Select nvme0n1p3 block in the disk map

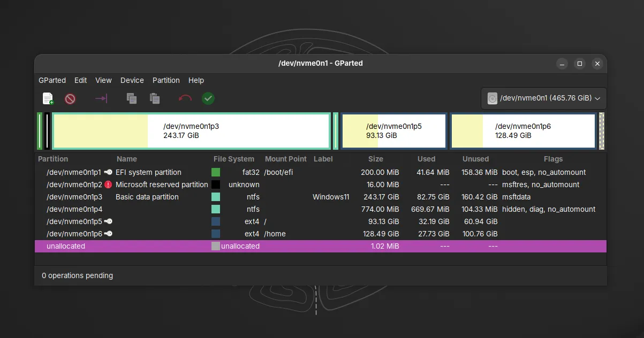(191, 131)
